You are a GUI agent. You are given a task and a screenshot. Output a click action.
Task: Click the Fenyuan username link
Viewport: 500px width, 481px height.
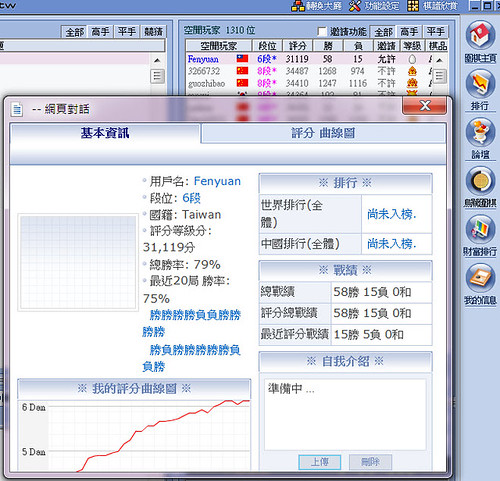coord(217,181)
